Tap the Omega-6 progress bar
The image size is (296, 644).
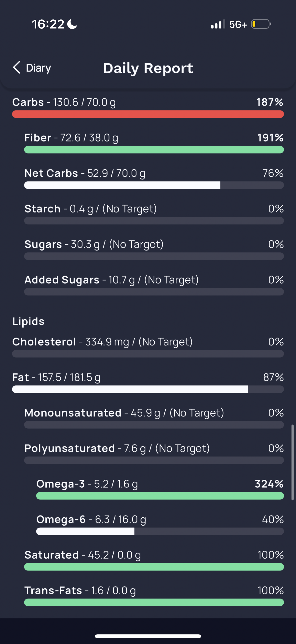pyautogui.click(x=160, y=531)
